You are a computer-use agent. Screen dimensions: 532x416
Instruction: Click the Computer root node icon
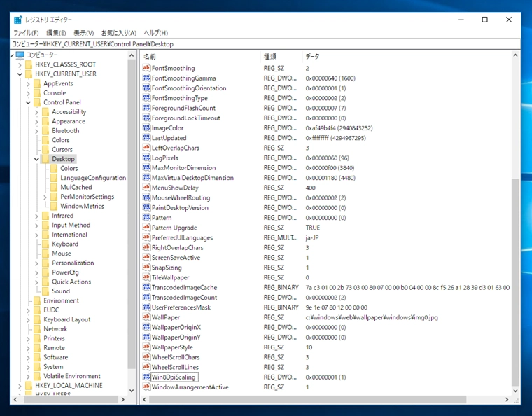tap(20, 55)
